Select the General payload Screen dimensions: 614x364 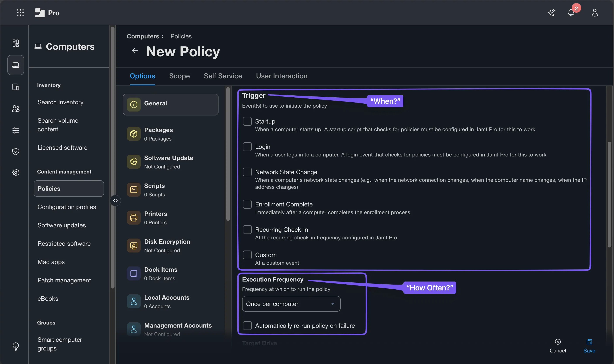(170, 105)
